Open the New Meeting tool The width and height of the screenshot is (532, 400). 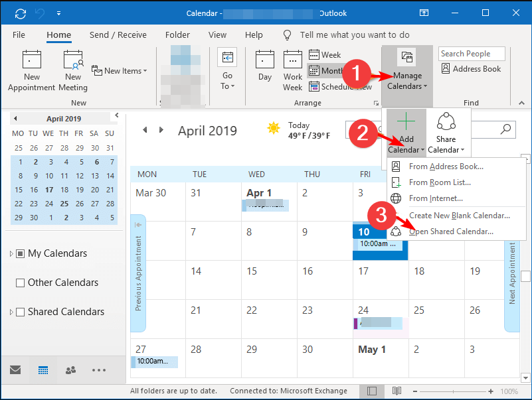coord(73,69)
